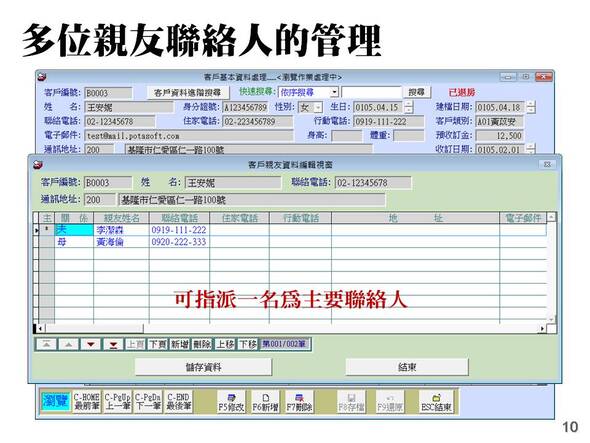Click the quick search text field
Image resolution: width=590 pixels, height=443 pixels.
coord(371,93)
